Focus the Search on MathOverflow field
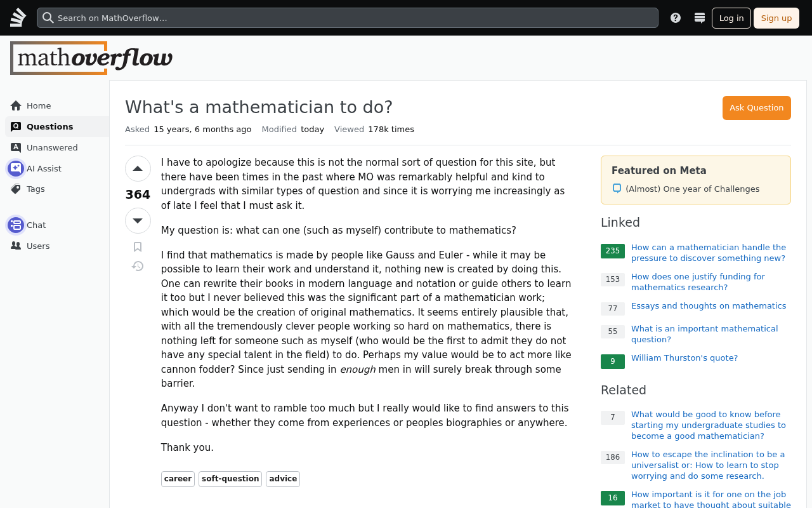This screenshot has width=812, height=508. (348, 18)
